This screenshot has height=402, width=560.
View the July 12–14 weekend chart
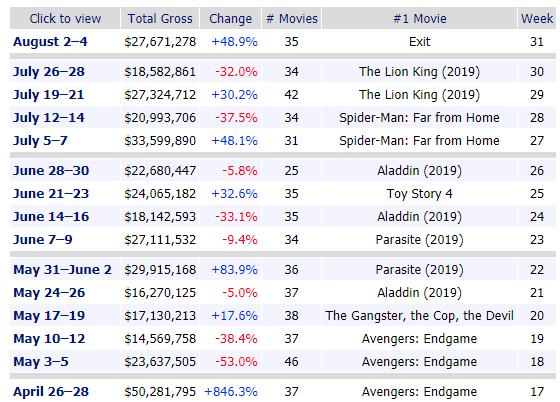[x=49, y=118]
